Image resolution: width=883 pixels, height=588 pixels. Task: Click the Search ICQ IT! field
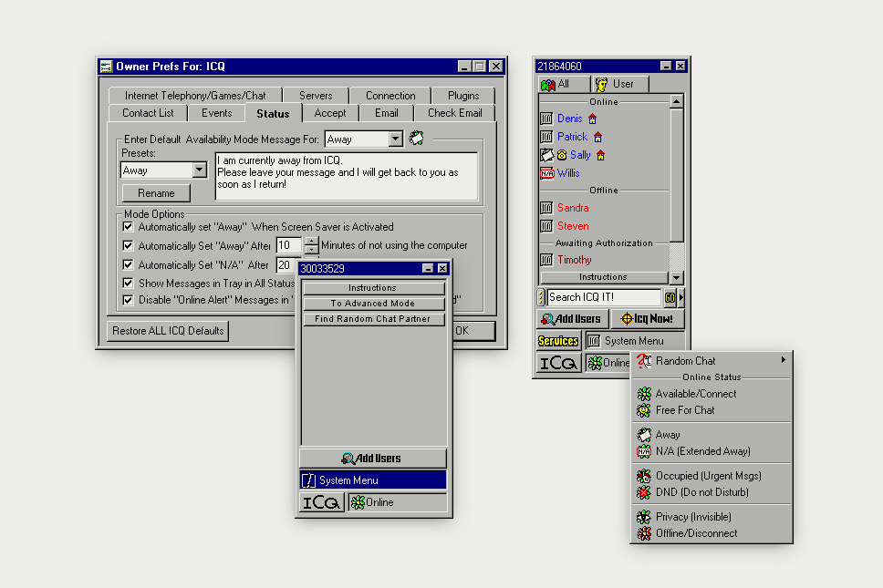(604, 297)
